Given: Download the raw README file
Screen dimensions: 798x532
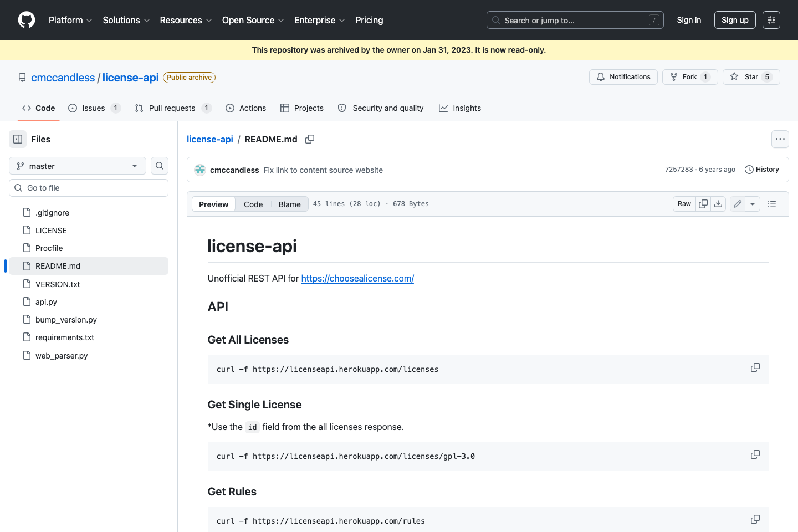Looking at the screenshot, I should [x=718, y=204].
